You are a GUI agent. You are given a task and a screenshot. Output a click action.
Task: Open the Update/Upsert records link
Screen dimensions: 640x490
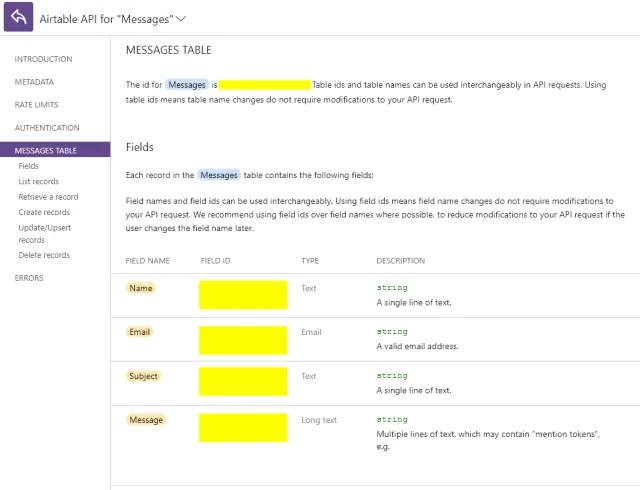click(44, 234)
